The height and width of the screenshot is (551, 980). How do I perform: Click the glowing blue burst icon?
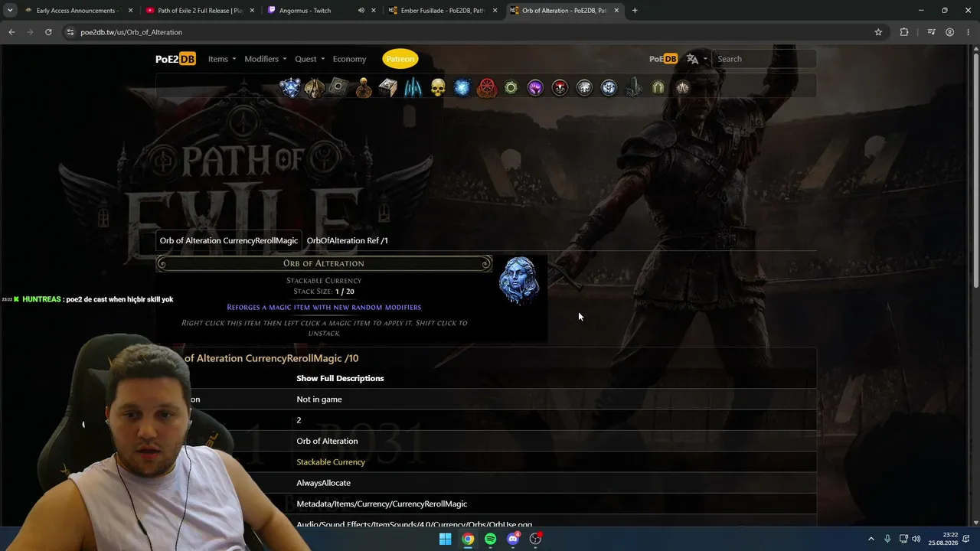coord(462,88)
